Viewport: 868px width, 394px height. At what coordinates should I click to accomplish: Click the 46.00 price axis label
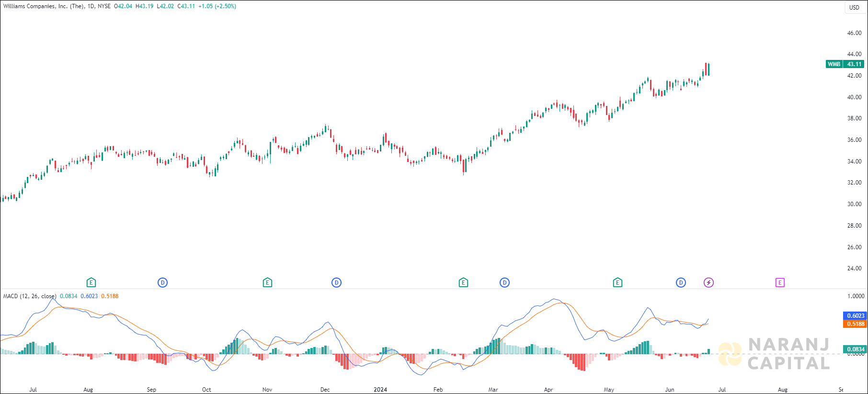click(854, 33)
